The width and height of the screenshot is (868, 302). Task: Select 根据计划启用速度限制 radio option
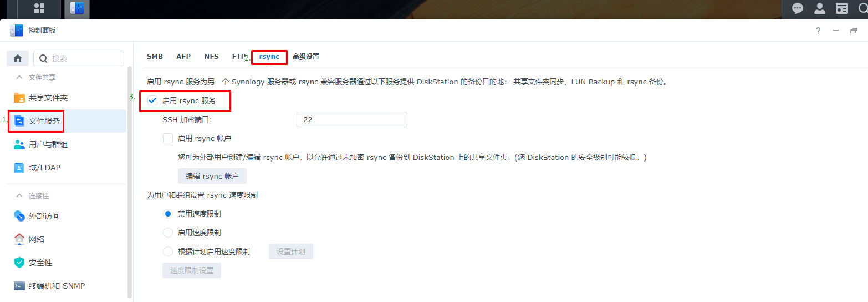(x=168, y=251)
